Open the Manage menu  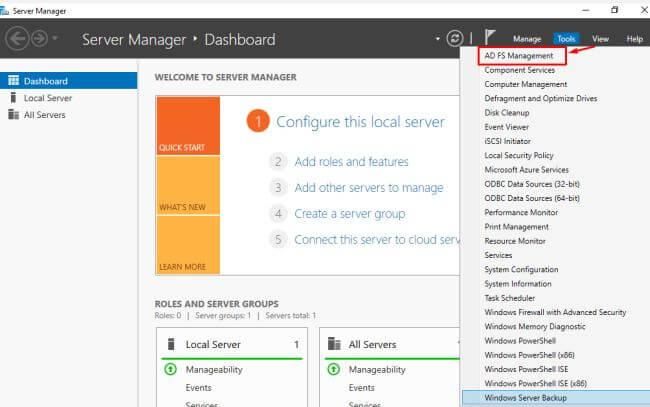[527, 39]
